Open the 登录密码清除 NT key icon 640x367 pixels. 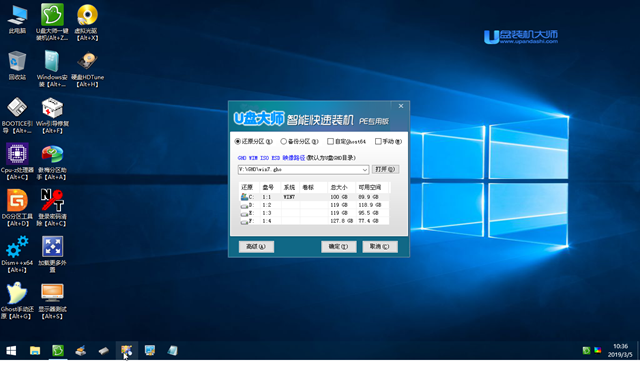point(52,208)
